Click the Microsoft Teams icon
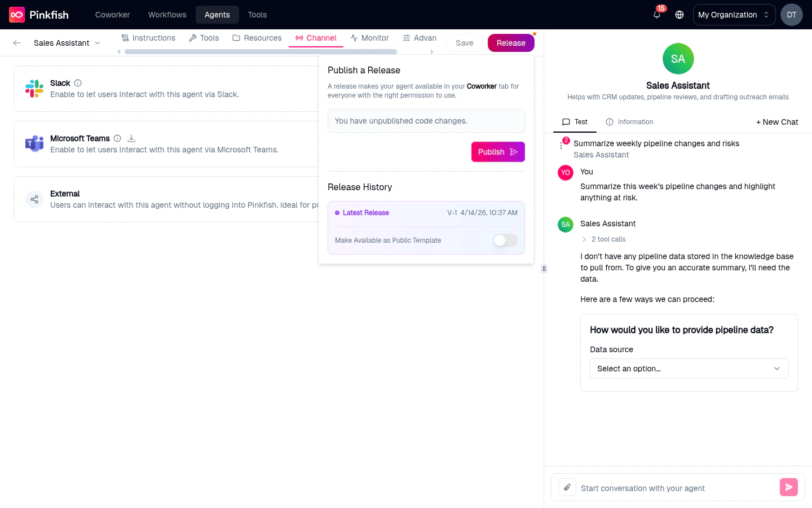Screen dimensions: 812x508 34,144
